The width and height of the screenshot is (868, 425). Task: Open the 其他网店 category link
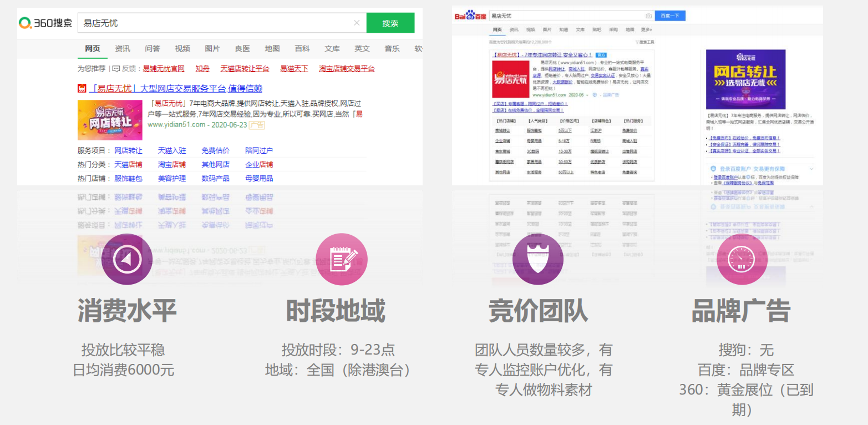[x=216, y=165]
